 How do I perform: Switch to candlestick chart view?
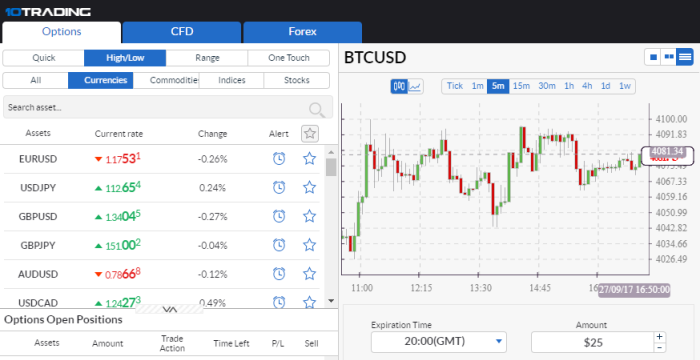pyautogui.click(x=399, y=86)
